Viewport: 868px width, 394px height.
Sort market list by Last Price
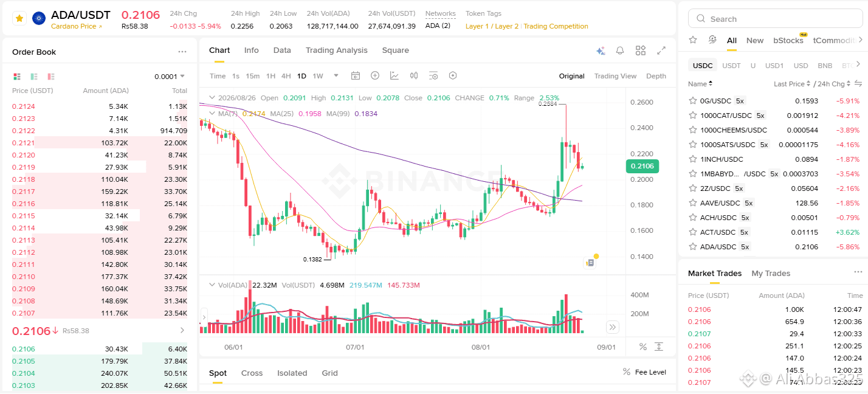point(792,84)
